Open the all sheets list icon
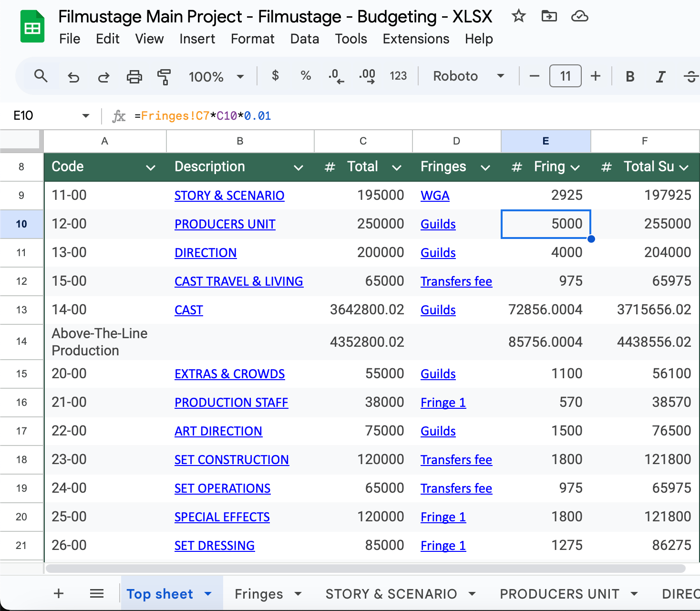Screen dimensions: 700x611 coord(97,593)
